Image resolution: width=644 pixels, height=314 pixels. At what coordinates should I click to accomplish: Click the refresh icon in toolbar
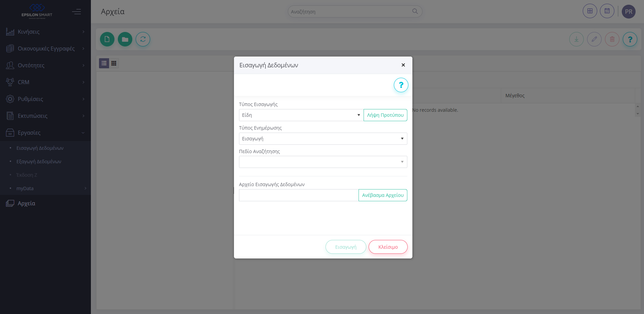[143, 39]
